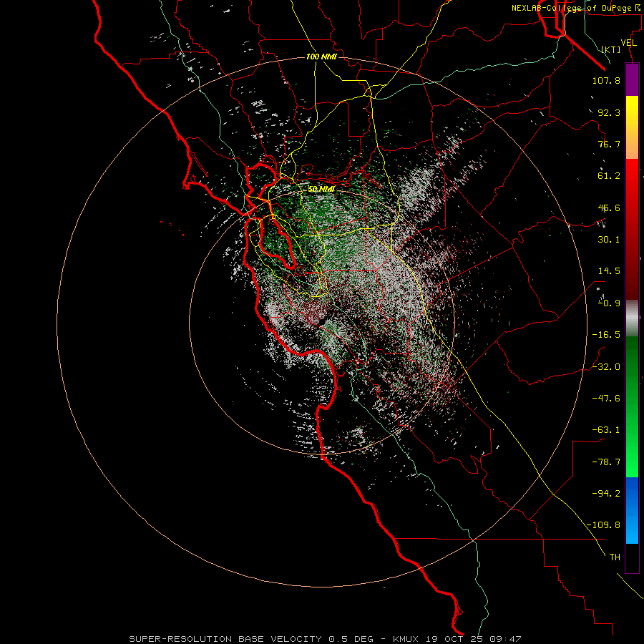Viewport: 644px width, 644px height.
Task: Click the 14.5 scale value
Action: (x=609, y=271)
